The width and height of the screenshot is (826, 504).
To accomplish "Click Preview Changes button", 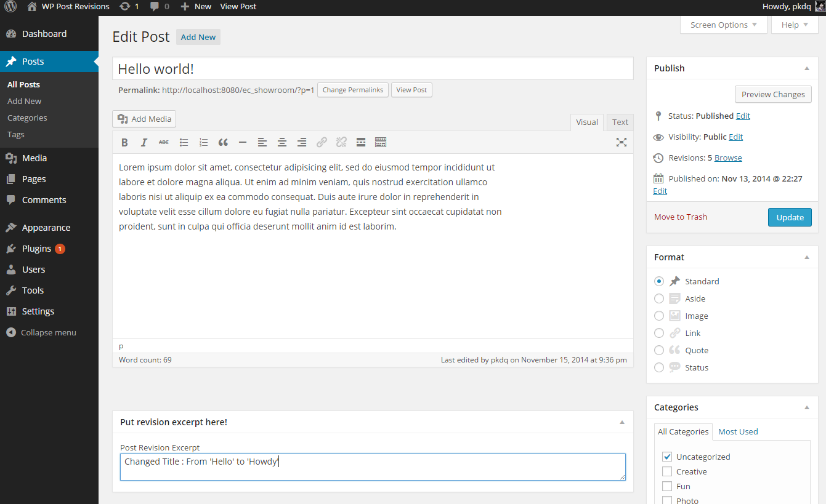I will tap(773, 94).
